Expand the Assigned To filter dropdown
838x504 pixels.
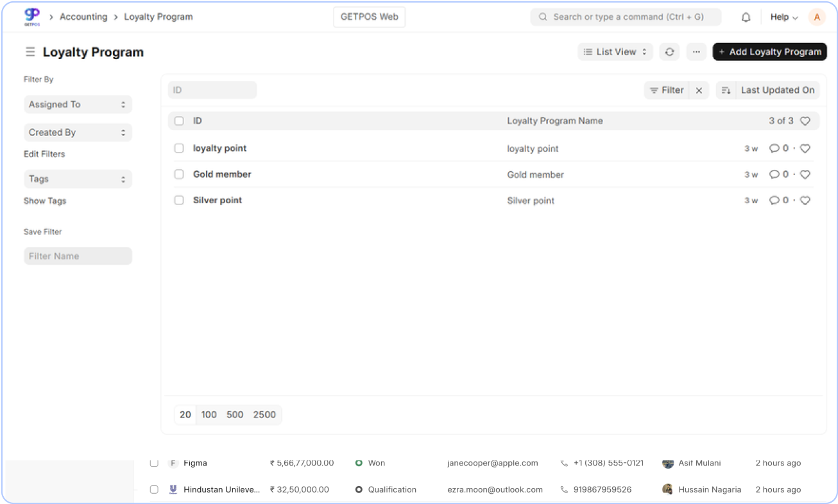pyautogui.click(x=78, y=105)
